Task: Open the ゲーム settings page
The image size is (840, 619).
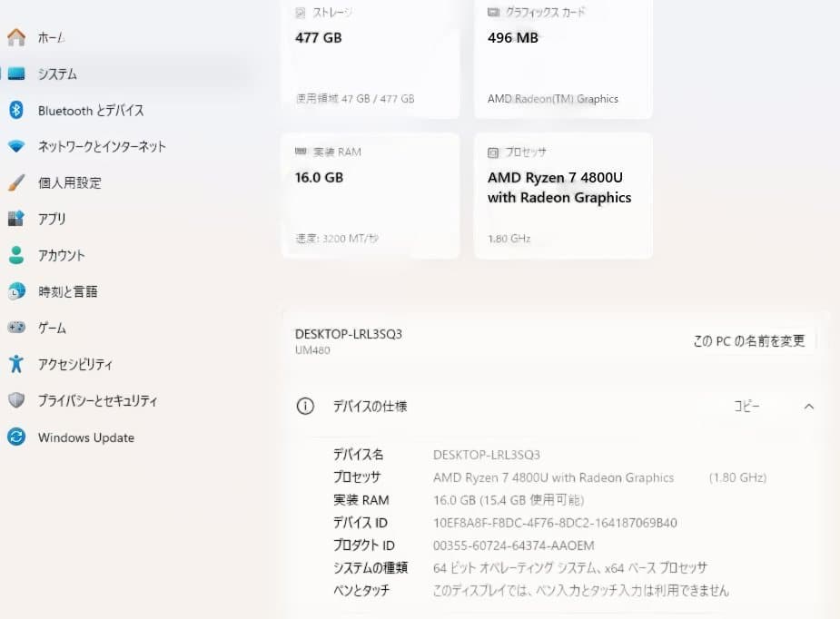Action: (x=50, y=328)
